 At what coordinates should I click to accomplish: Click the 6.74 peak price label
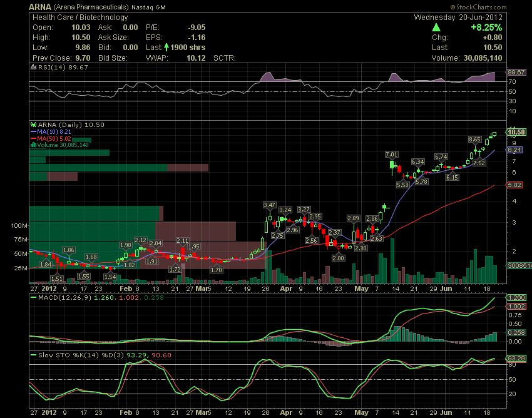coord(441,156)
